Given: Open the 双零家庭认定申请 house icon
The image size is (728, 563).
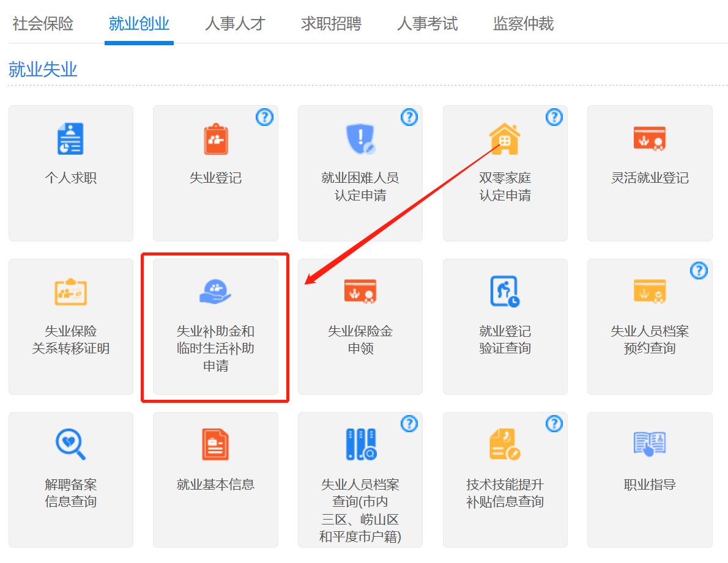Looking at the screenshot, I should (505, 139).
